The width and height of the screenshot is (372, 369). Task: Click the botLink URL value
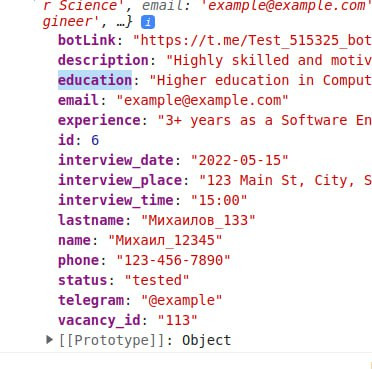click(252, 40)
